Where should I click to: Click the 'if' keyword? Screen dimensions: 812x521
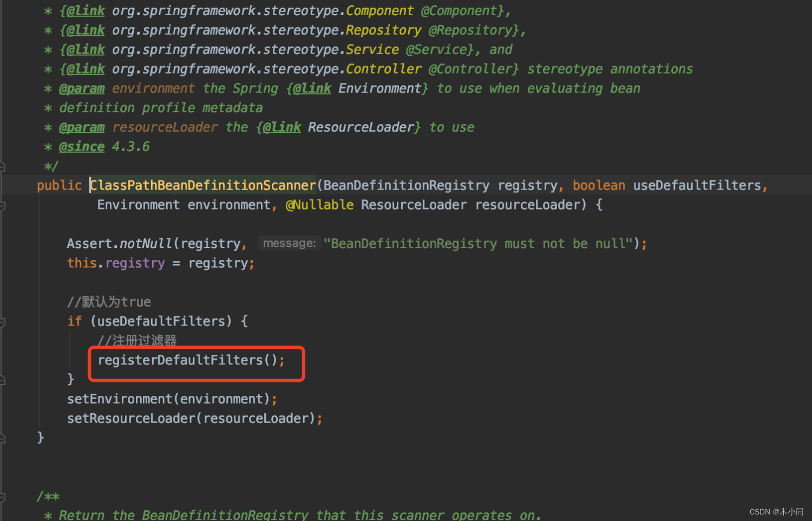74,321
